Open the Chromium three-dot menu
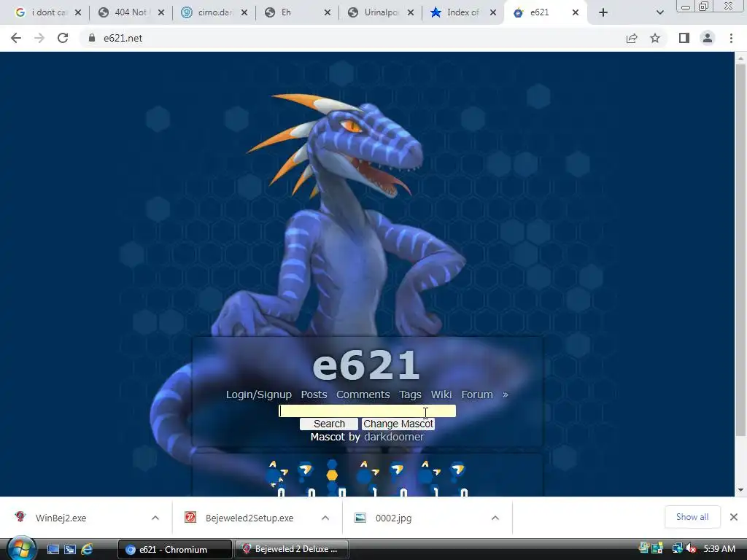Viewport: 747px width, 560px height. [731, 38]
